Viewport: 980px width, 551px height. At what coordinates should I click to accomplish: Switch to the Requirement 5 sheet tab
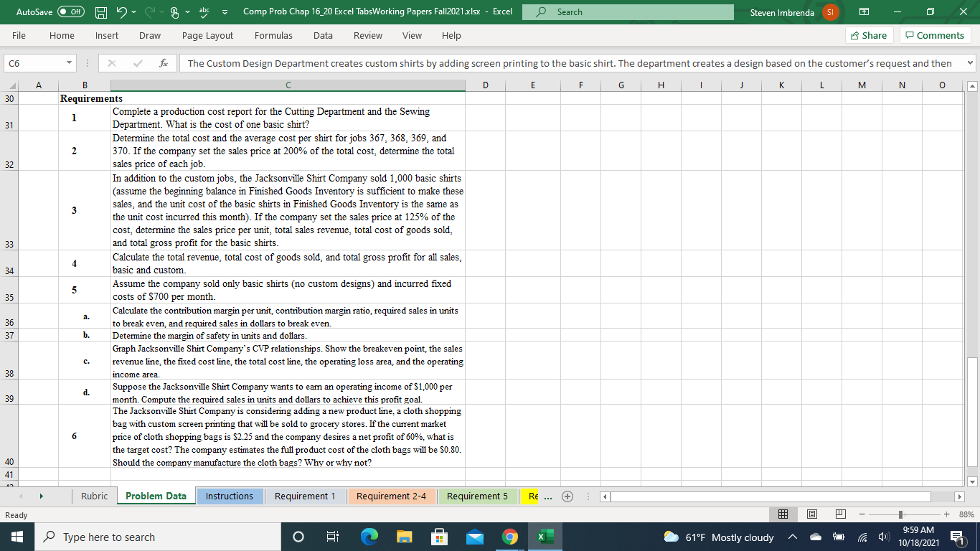[476, 496]
